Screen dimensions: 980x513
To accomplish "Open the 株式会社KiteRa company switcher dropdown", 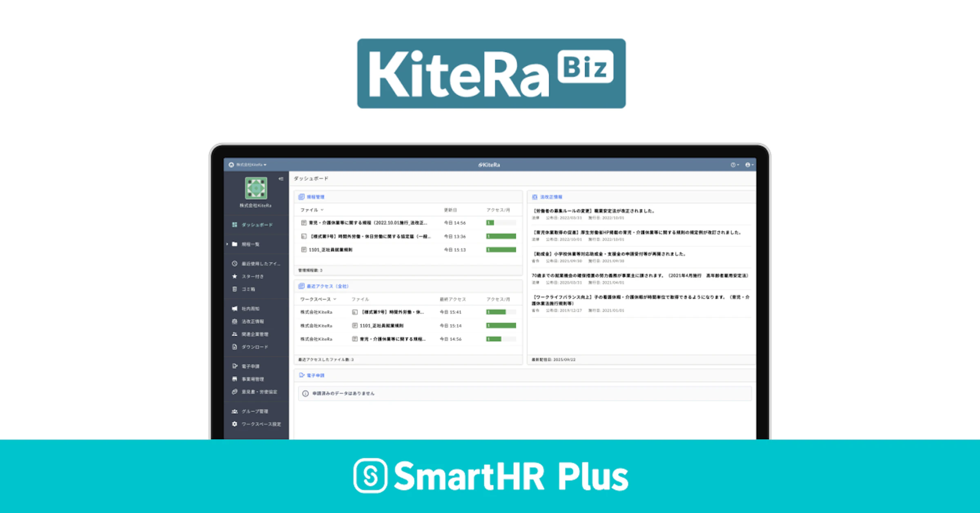I will 251,165.
